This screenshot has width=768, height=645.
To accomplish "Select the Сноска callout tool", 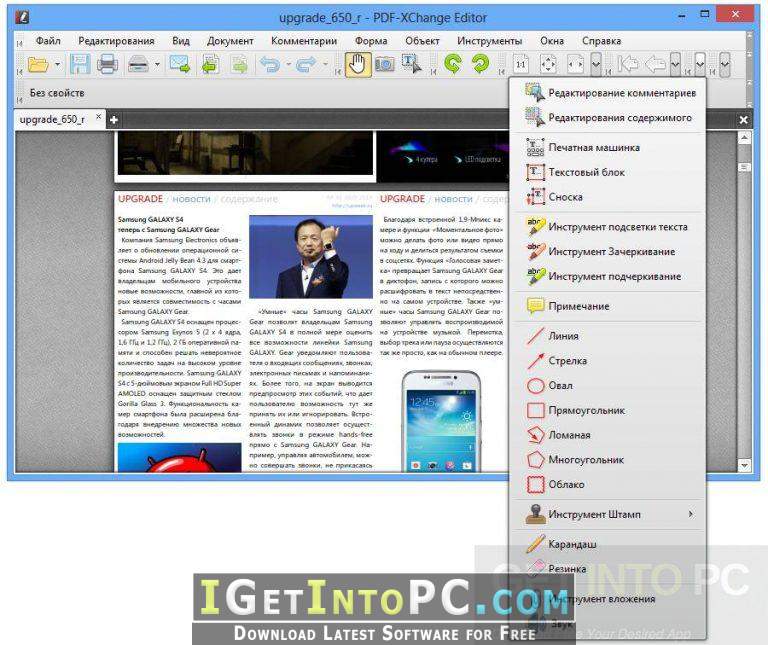I will click(x=608, y=197).
